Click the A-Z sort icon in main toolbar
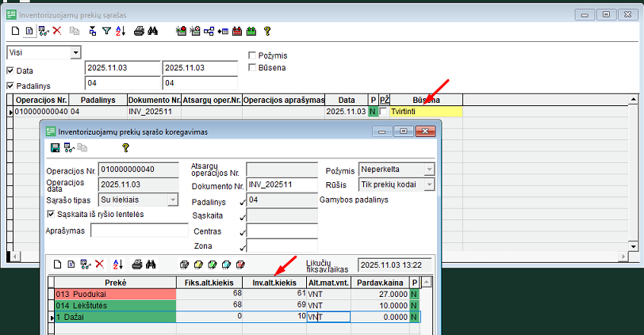 click(121, 31)
